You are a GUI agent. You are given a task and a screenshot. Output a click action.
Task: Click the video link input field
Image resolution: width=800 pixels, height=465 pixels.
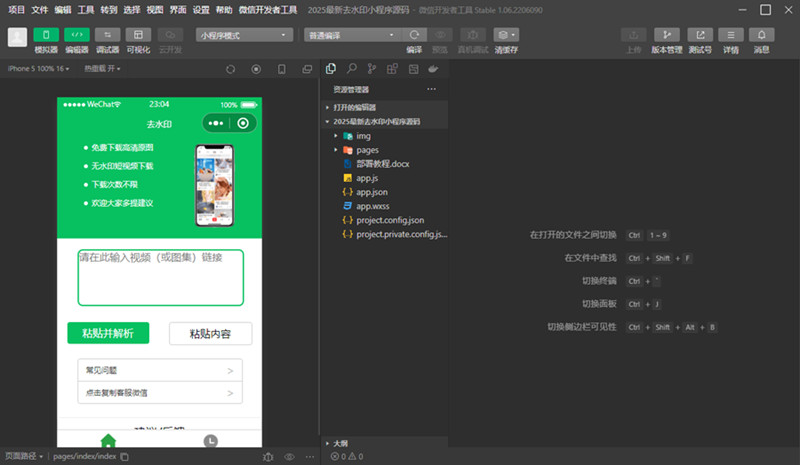(x=160, y=277)
